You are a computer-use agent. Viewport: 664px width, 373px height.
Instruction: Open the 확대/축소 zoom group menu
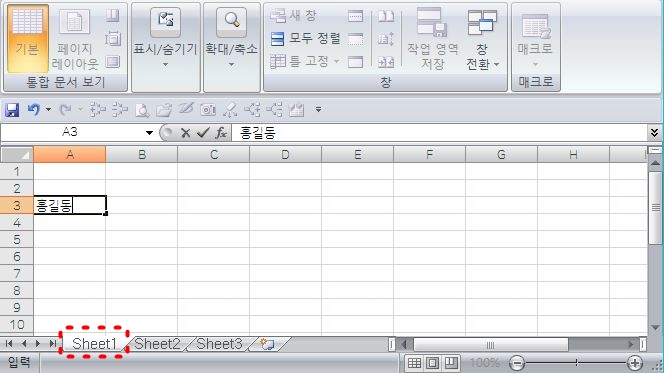tap(232, 39)
